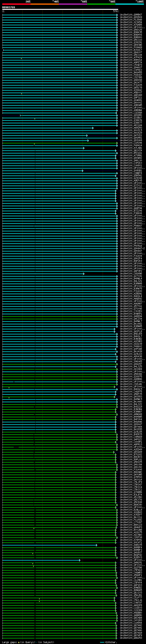This screenshot has height=644, width=146.
Task: Click the red 20% identity legend bar
Action: [16, 4]
